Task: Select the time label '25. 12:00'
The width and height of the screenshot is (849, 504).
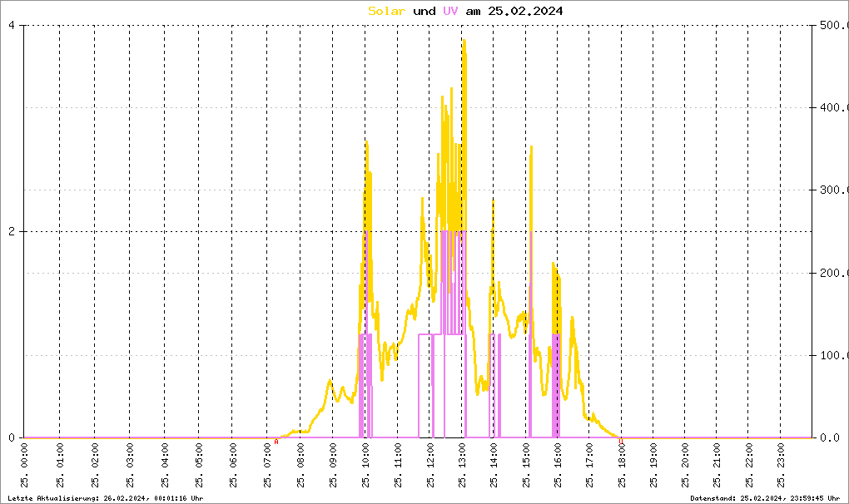Action: click(430, 466)
